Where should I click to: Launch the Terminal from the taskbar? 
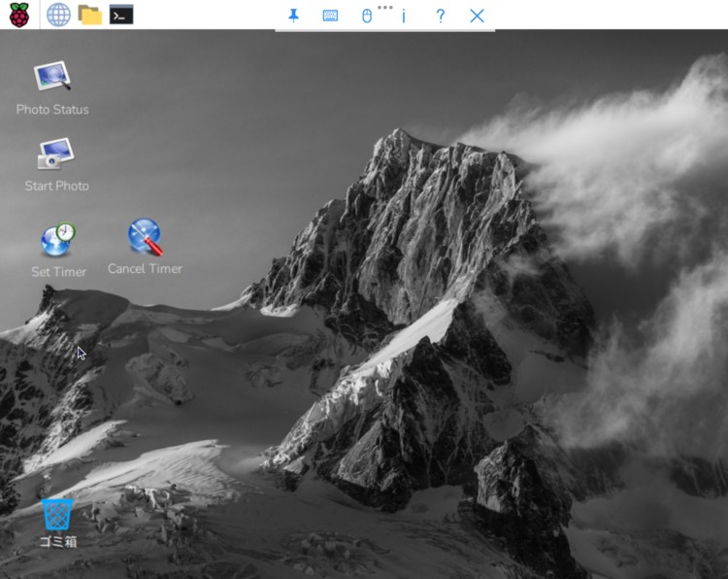(x=121, y=15)
